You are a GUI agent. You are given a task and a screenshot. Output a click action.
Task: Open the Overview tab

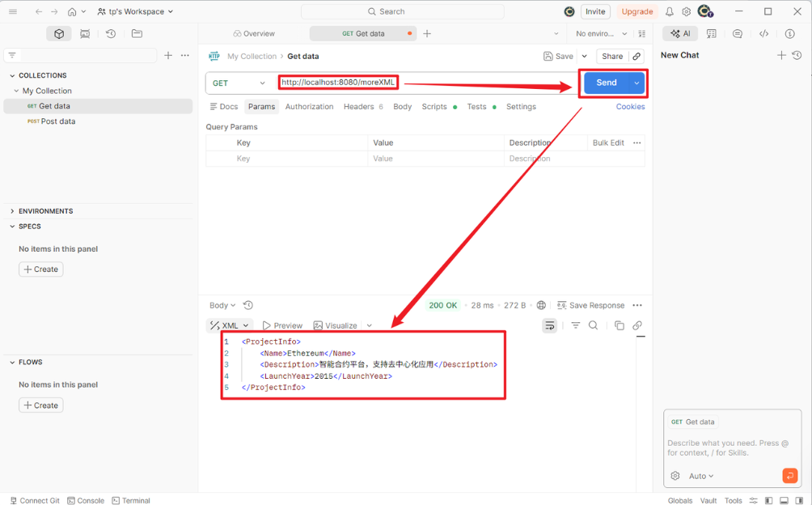coord(254,34)
